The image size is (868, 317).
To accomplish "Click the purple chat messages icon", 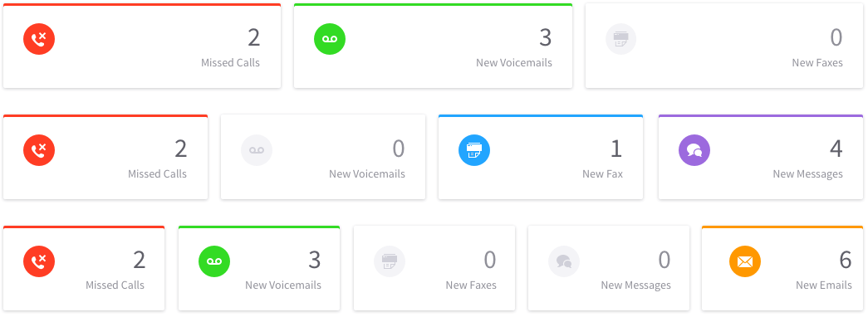I will click(x=694, y=150).
